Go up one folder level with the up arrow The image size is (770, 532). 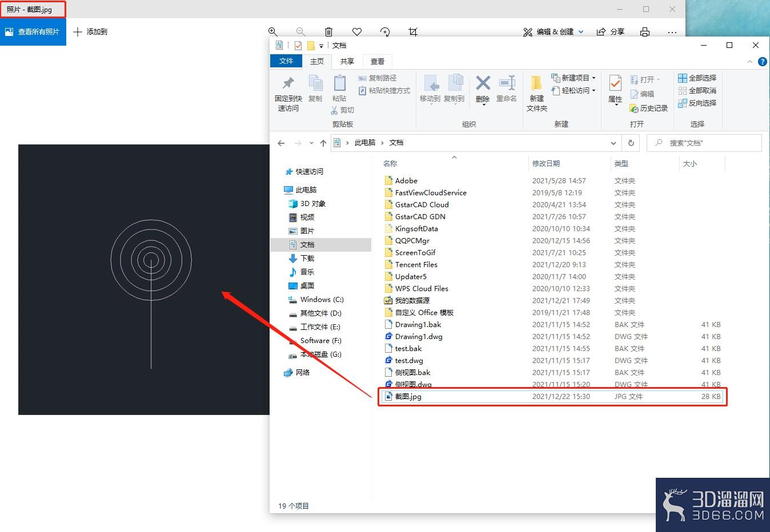[x=323, y=143]
